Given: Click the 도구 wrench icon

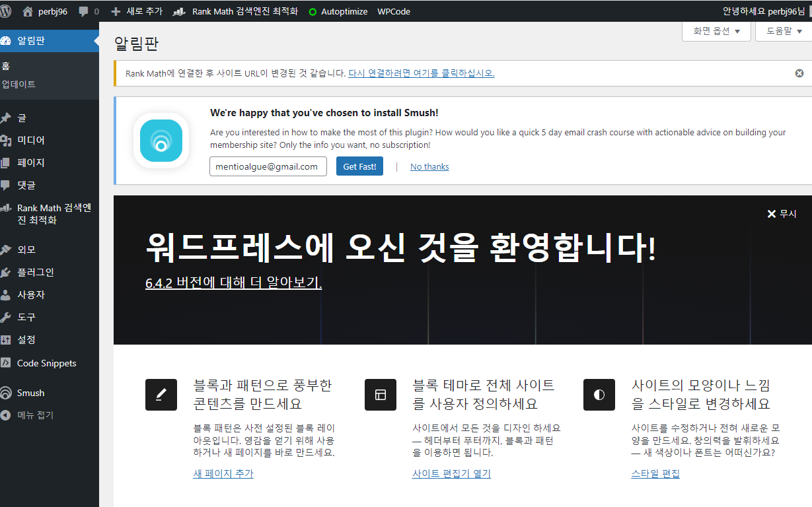Looking at the screenshot, I should pos(6,318).
